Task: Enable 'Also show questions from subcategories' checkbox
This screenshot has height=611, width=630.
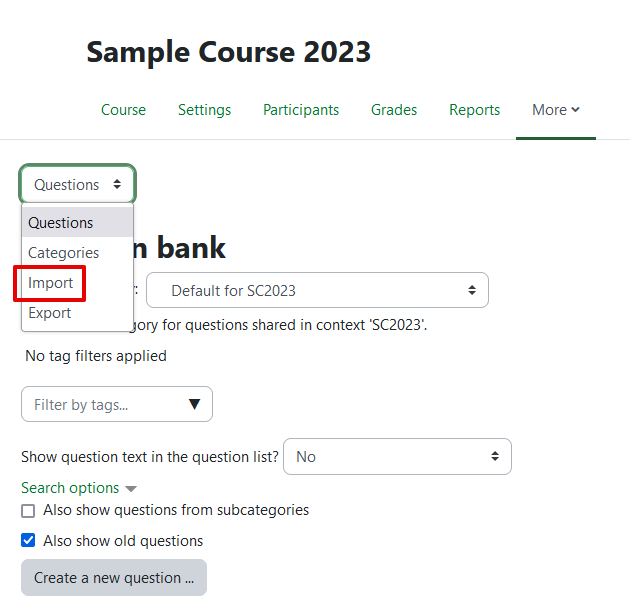Action: click(x=29, y=511)
